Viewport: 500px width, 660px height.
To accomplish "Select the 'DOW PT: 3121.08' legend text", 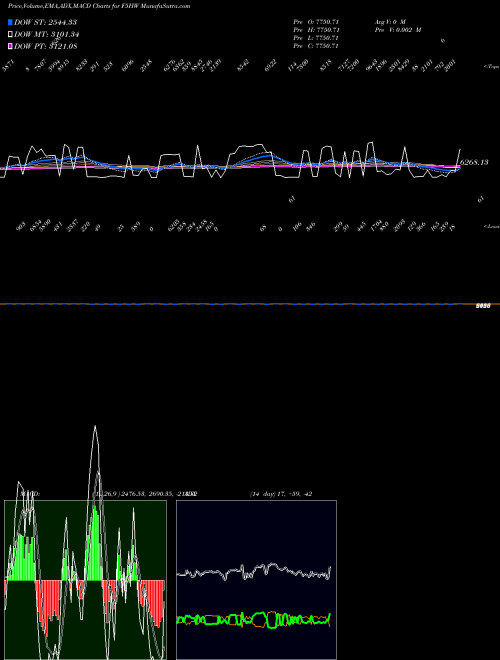I will pos(45,46).
